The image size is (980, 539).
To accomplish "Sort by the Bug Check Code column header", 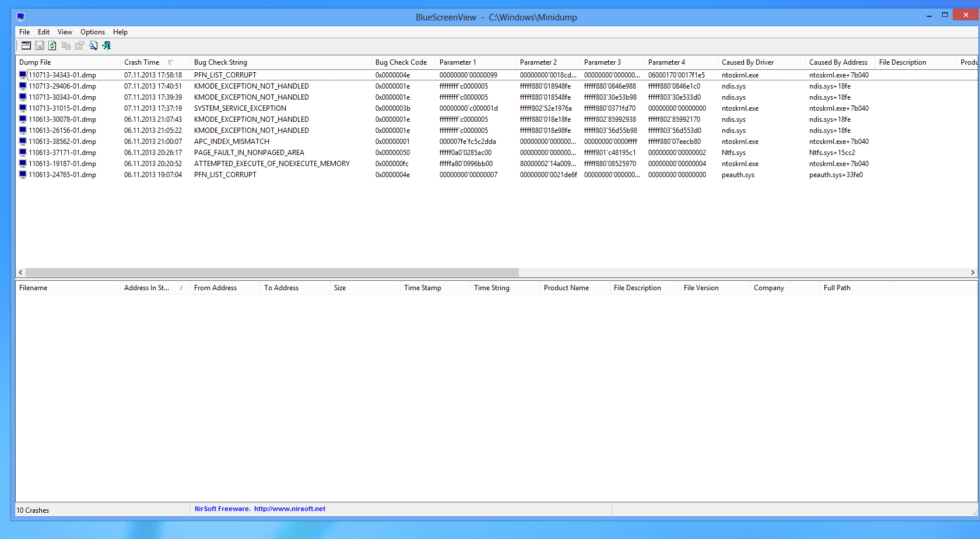I will (x=404, y=62).
